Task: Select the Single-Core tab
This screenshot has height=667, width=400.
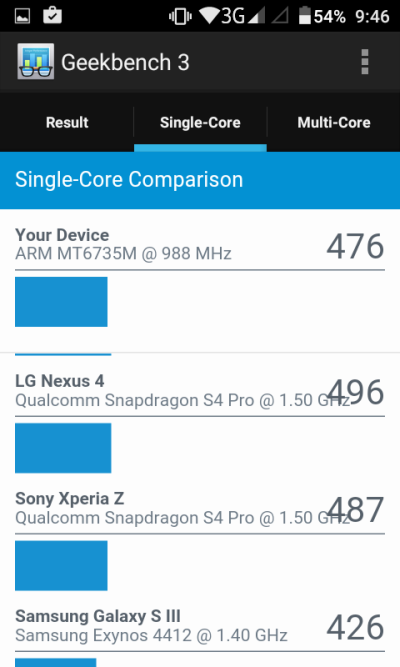Action: pyautogui.click(x=200, y=123)
